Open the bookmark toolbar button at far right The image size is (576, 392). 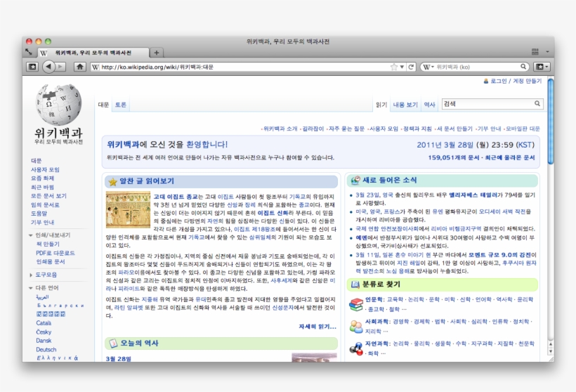(542, 67)
